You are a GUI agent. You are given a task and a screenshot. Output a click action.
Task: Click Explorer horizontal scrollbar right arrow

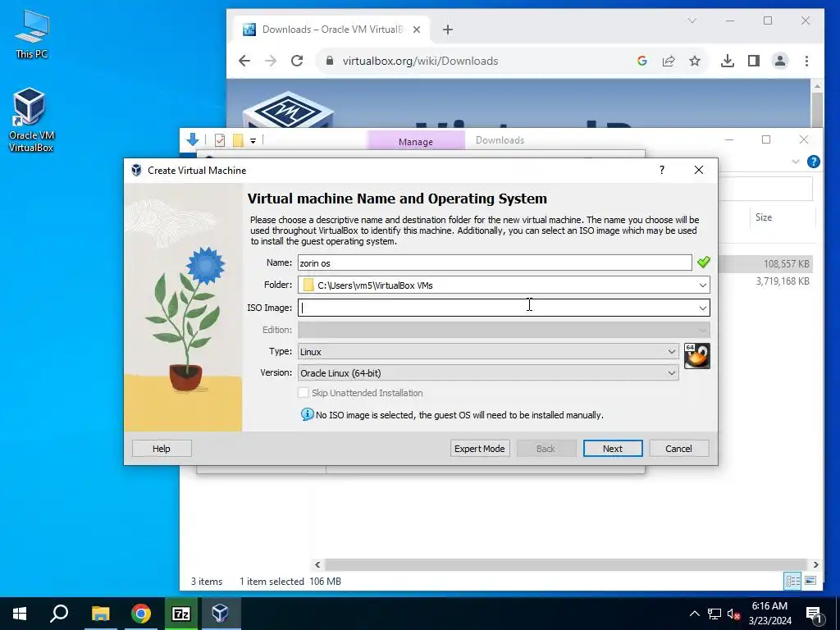pos(815,564)
